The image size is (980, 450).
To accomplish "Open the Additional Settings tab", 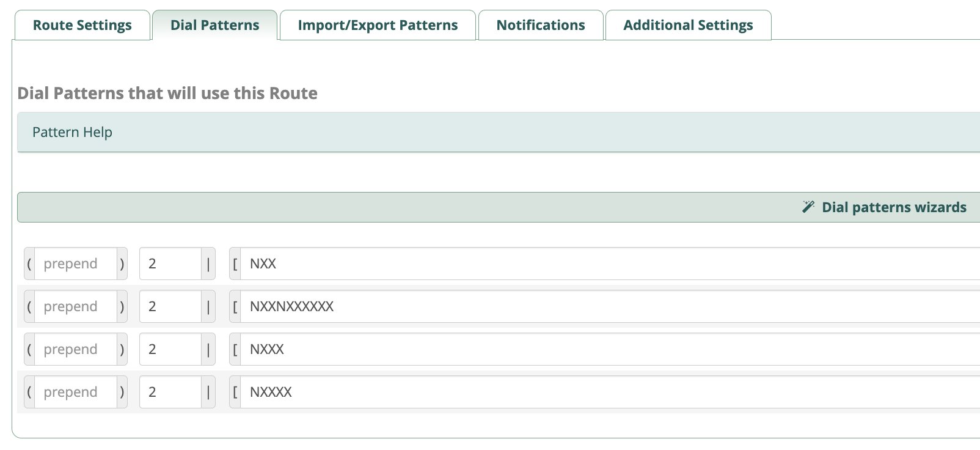I will 688,25.
